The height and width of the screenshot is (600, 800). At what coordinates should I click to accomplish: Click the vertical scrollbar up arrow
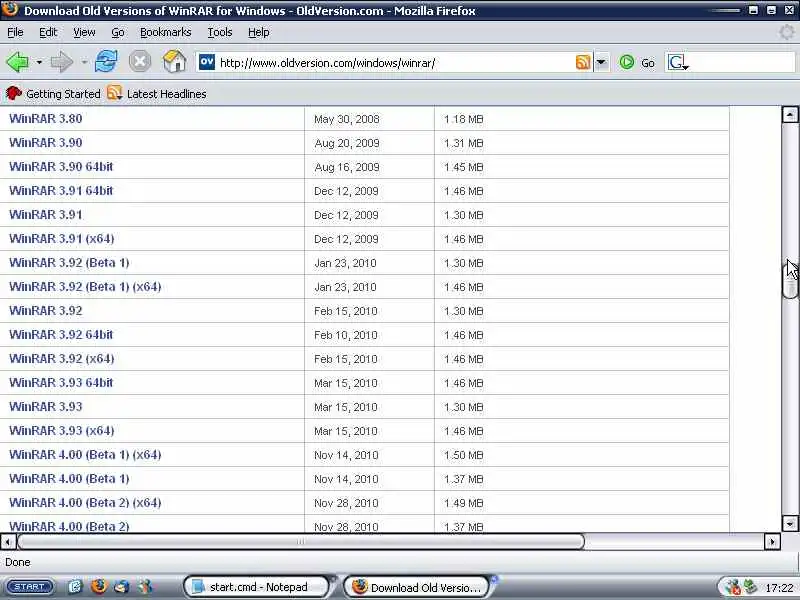(790, 114)
